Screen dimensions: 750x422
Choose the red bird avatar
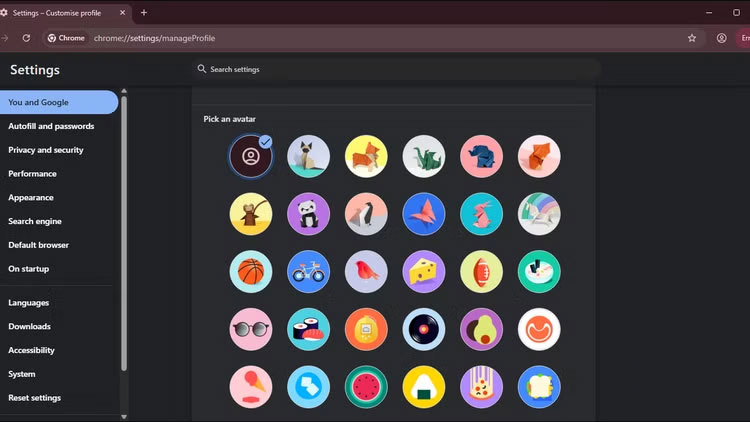pyautogui.click(x=366, y=272)
